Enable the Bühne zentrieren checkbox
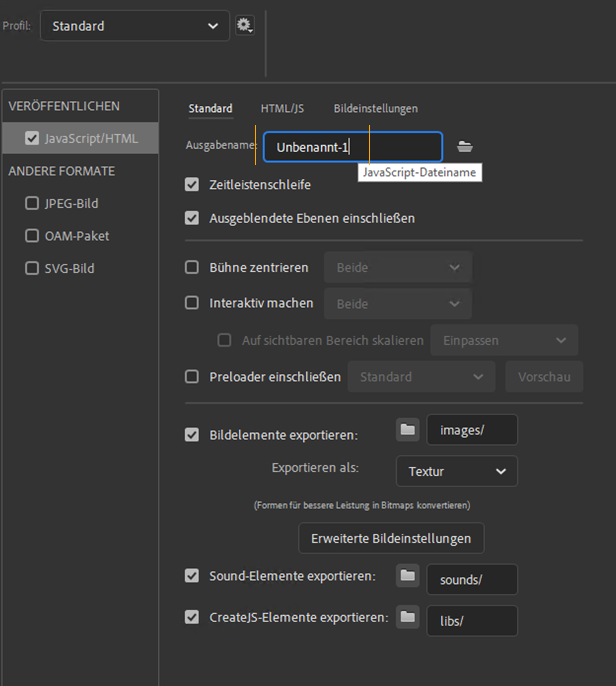The height and width of the screenshot is (686, 616). point(192,267)
